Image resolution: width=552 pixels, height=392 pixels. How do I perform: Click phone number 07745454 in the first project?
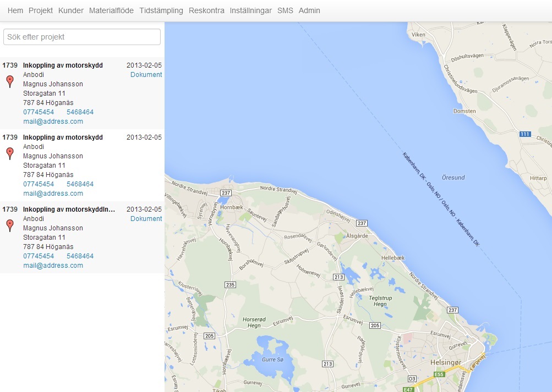39,112
